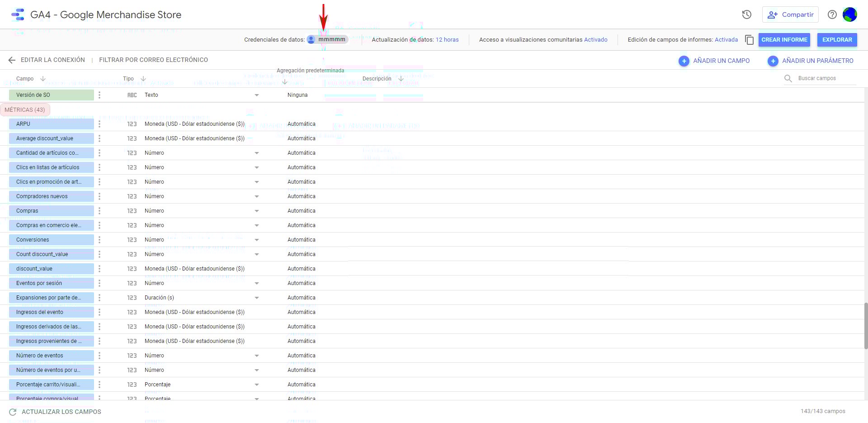Open version history clock icon
The height and width of the screenshot is (423, 868).
coord(747,14)
